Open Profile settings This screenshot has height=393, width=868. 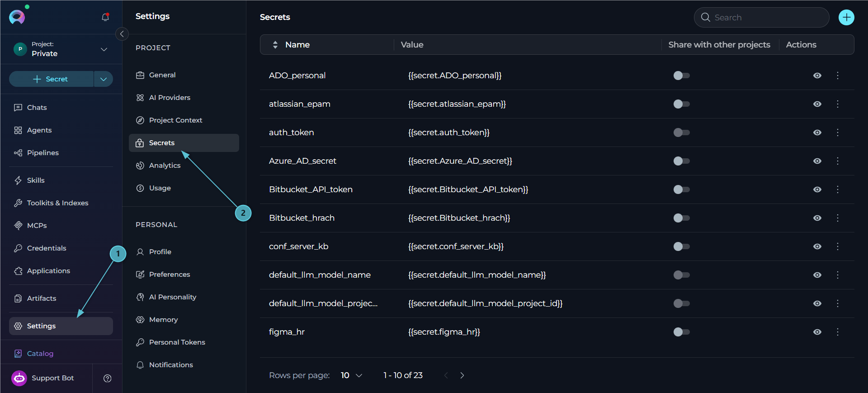coord(184,252)
